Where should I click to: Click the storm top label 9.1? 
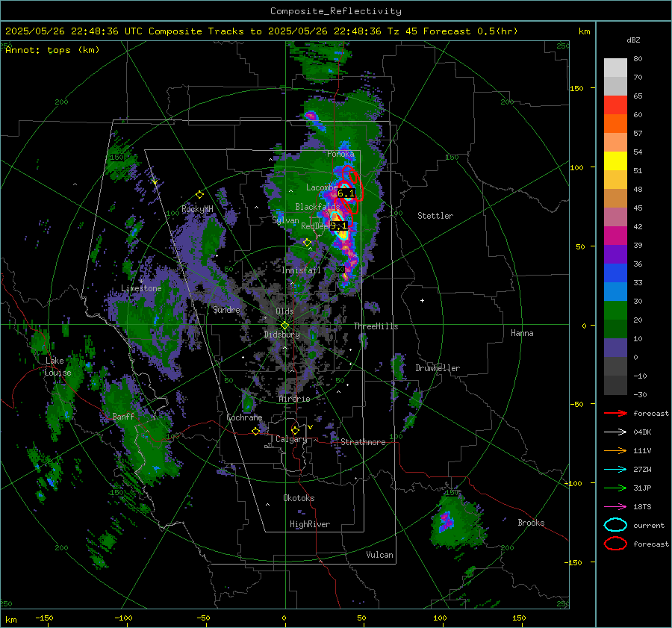[338, 226]
